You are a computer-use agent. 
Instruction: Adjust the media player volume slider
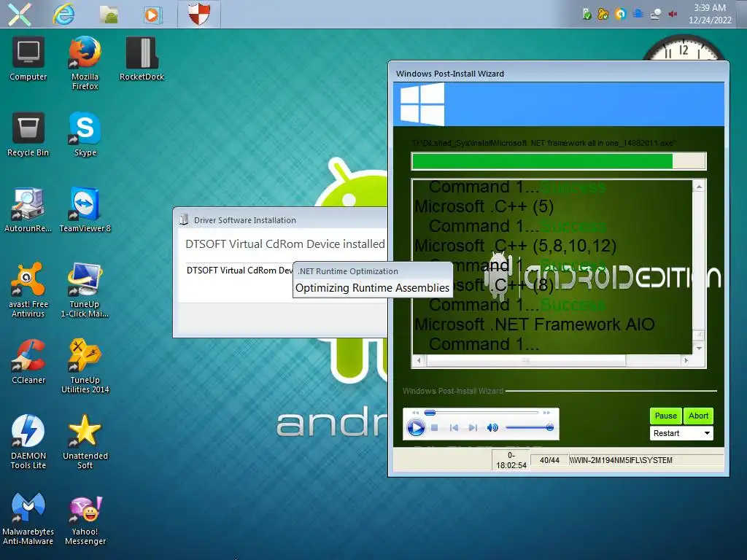530,427
